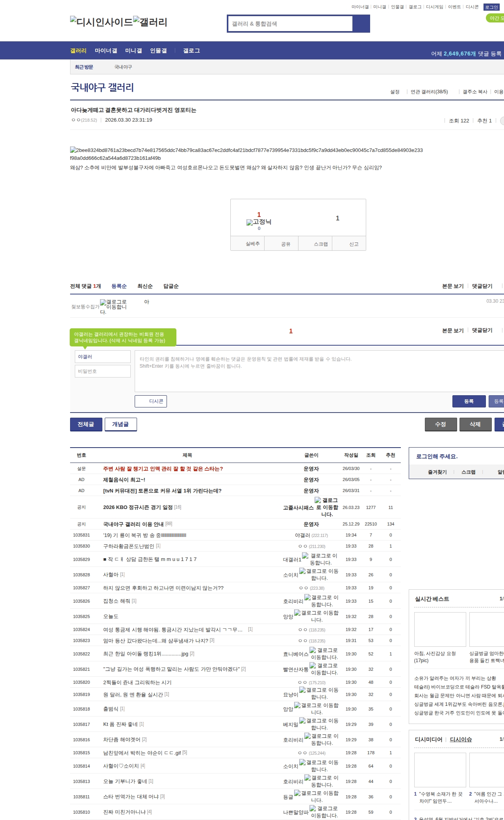This screenshot has height=820, width=504.
Task: Click the 로그인 button at top
Action: [x=491, y=7]
